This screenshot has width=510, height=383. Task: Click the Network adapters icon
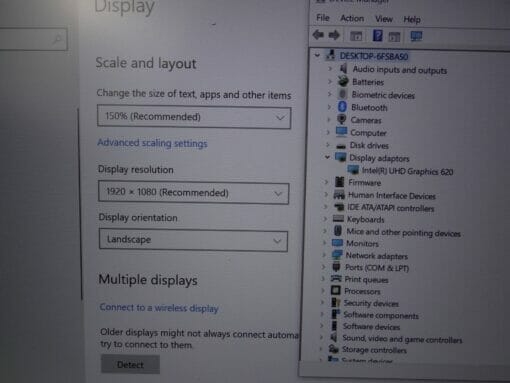point(337,255)
